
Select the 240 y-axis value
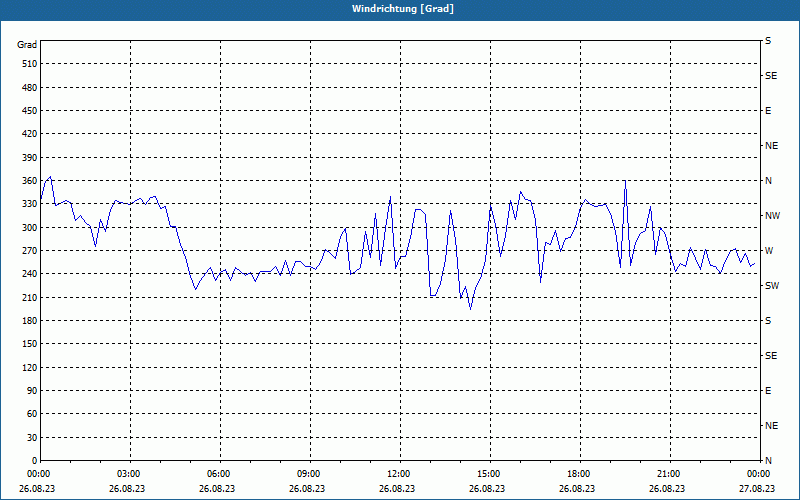[30, 274]
